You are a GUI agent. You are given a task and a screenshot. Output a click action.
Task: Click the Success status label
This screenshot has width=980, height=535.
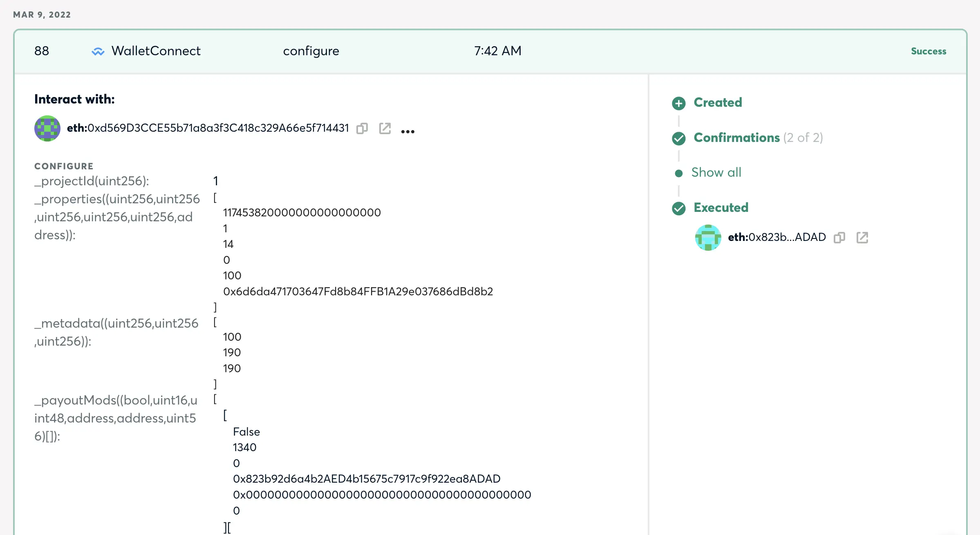[x=928, y=52]
